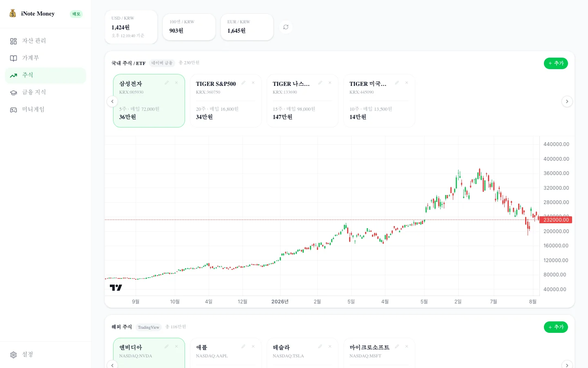Add a domestic stock with + 추가

(556, 63)
